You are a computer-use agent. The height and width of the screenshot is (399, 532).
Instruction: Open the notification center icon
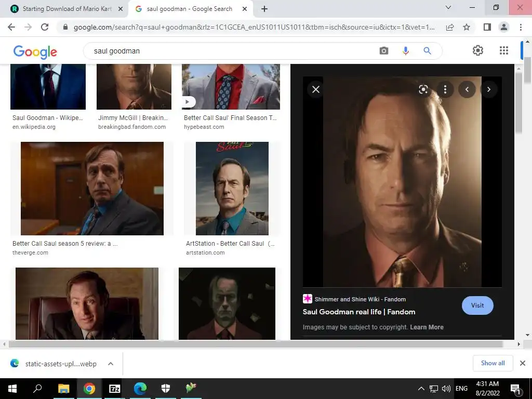[516, 389]
